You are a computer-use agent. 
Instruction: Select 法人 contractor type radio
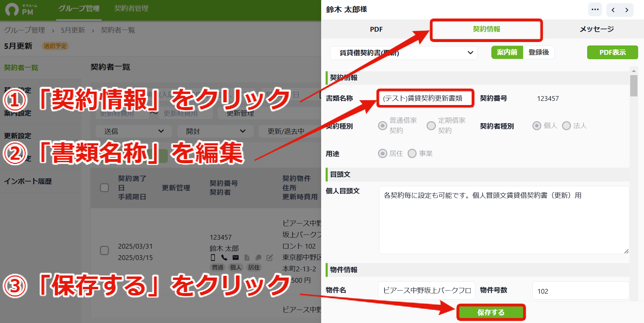pos(566,126)
